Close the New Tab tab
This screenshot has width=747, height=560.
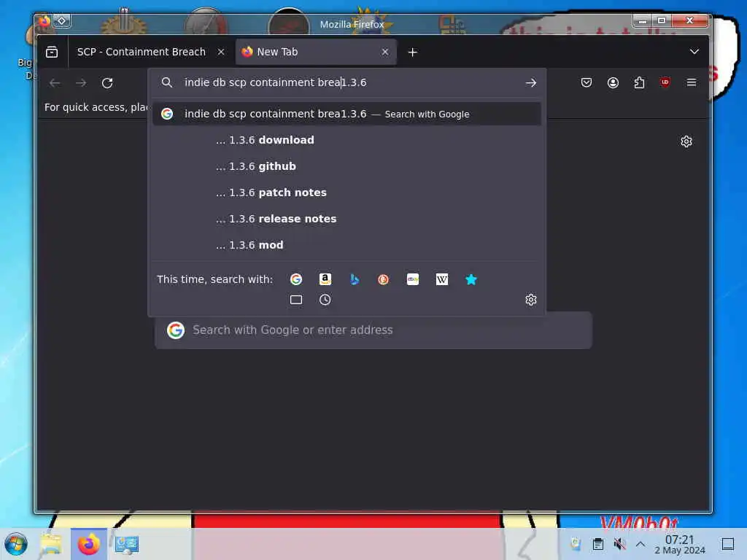point(385,52)
